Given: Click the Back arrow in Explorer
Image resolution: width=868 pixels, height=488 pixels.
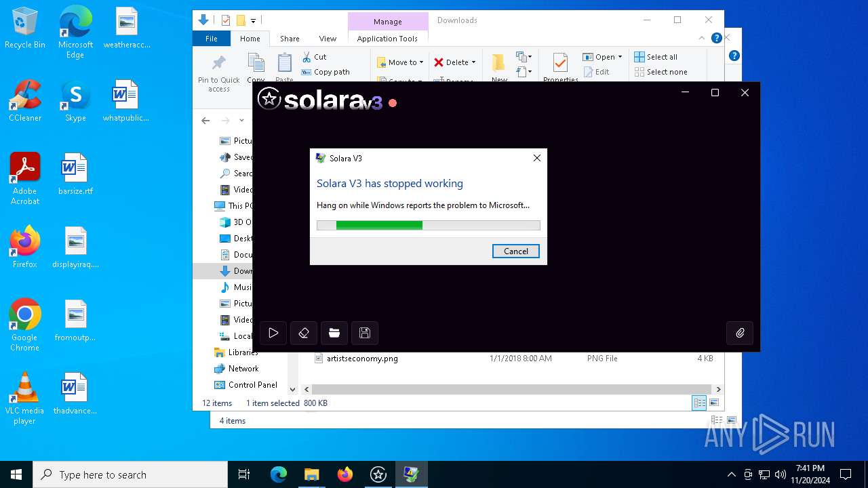Looking at the screenshot, I should click(x=205, y=121).
